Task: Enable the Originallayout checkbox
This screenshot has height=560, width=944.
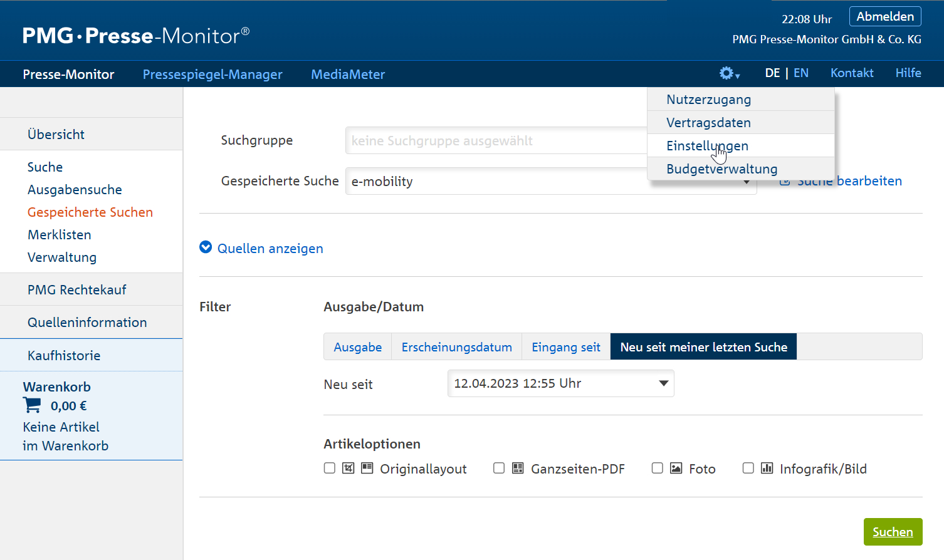Action: pyautogui.click(x=330, y=468)
